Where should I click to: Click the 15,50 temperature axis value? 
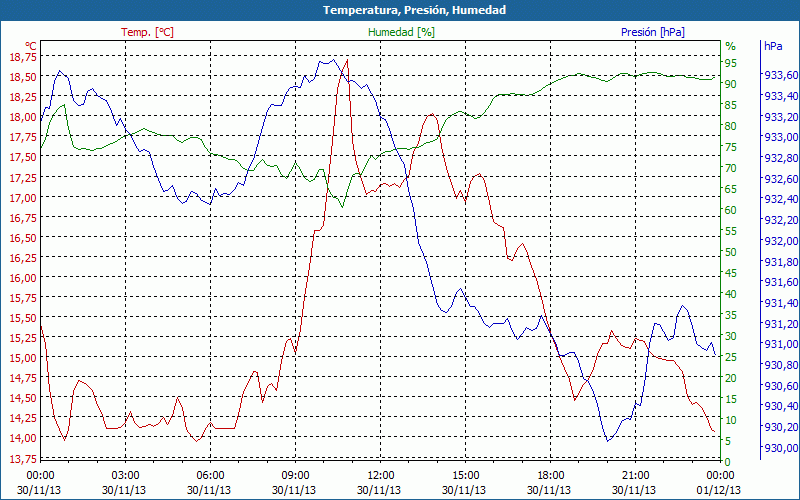click(x=23, y=317)
